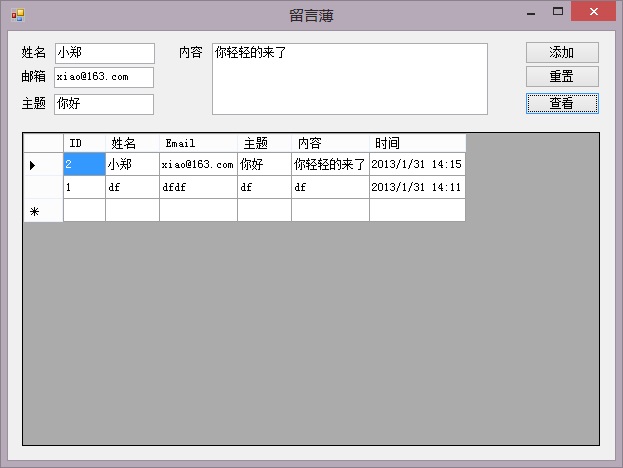Focus the 姓名 input field
The height and width of the screenshot is (468, 623).
click(x=104, y=53)
